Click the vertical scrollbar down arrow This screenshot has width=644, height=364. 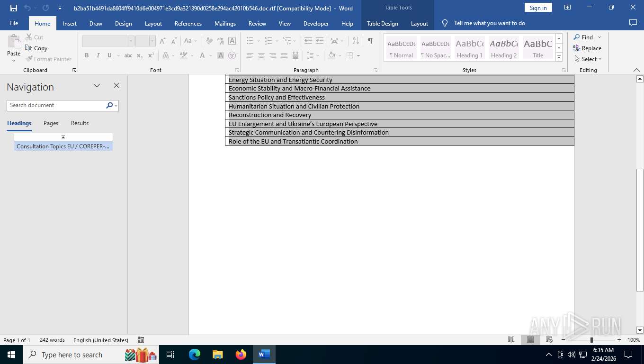tap(640, 330)
